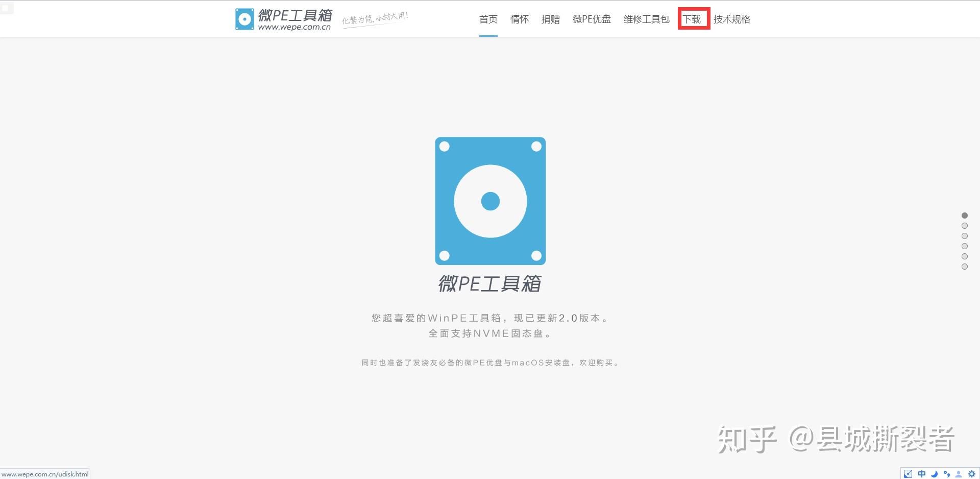980x479 pixels.
Task: Click text 全面支持NVME固态盘。
Action: pyautogui.click(x=490, y=333)
